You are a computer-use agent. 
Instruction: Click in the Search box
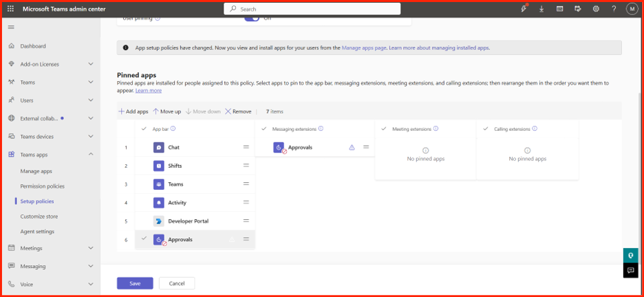point(312,9)
